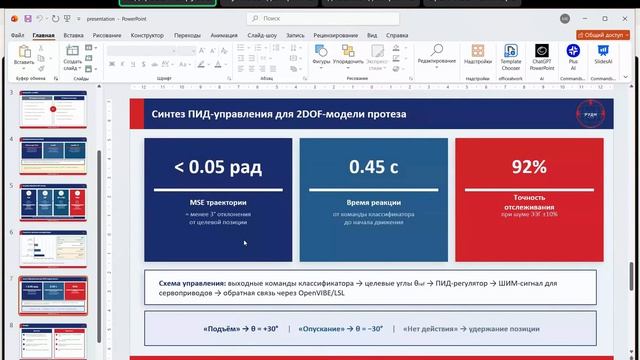Go to the Анимация tab
The width and height of the screenshot is (640, 360).
[224, 36]
